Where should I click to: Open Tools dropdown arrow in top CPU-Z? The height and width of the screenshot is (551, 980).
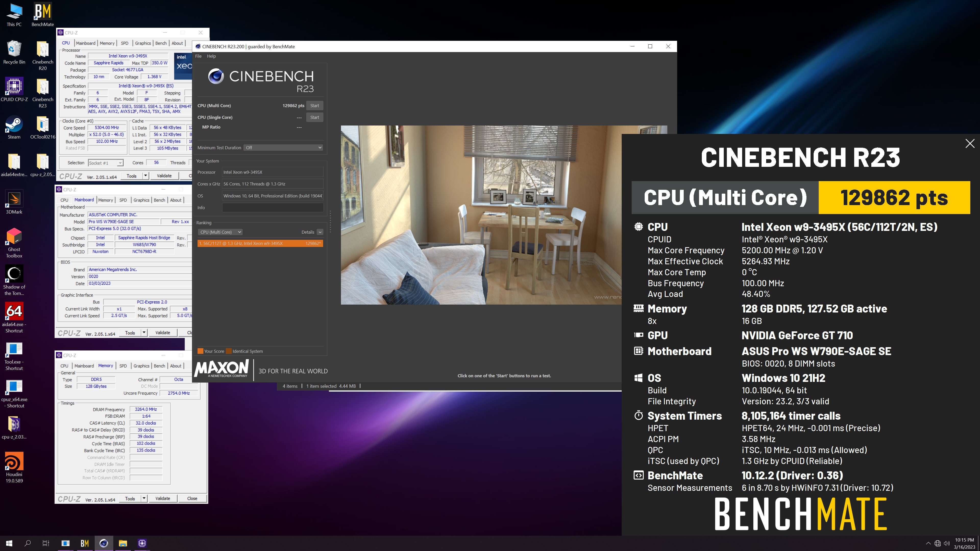pyautogui.click(x=145, y=176)
